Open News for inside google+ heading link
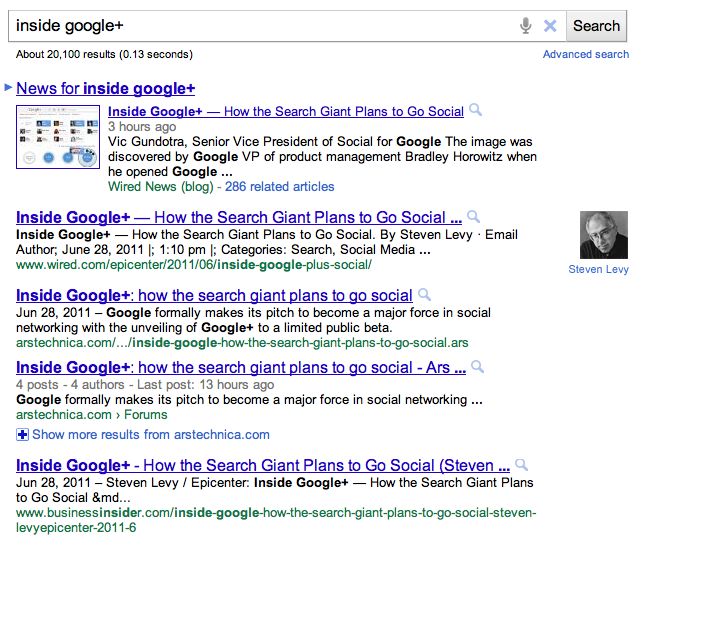 [x=106, y=88]
